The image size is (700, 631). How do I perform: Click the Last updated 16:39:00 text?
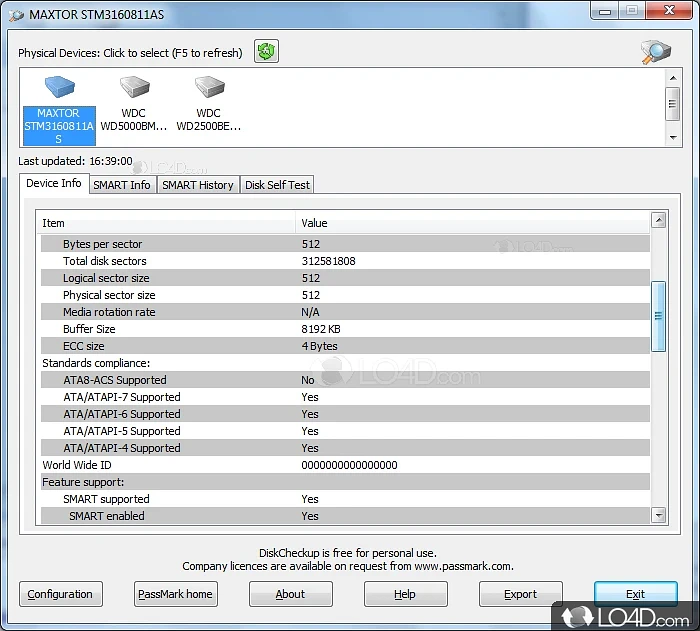pos(75,161)
